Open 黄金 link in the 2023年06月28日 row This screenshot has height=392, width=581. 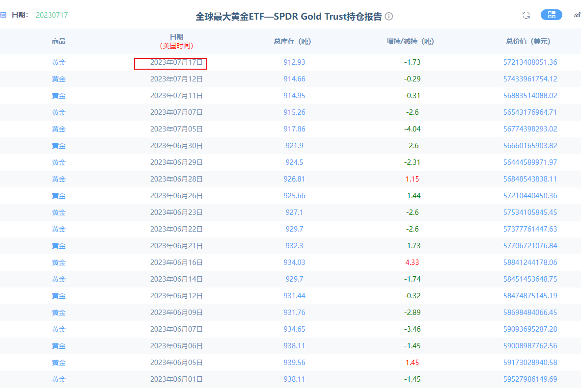click(58, 179)
